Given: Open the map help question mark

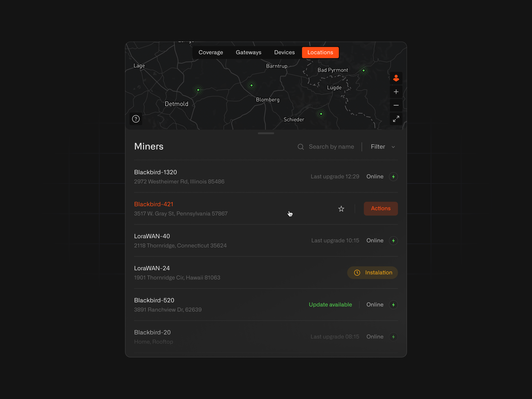Looking at the screenshot, I should pyautogui.click(x=136, y=119).
